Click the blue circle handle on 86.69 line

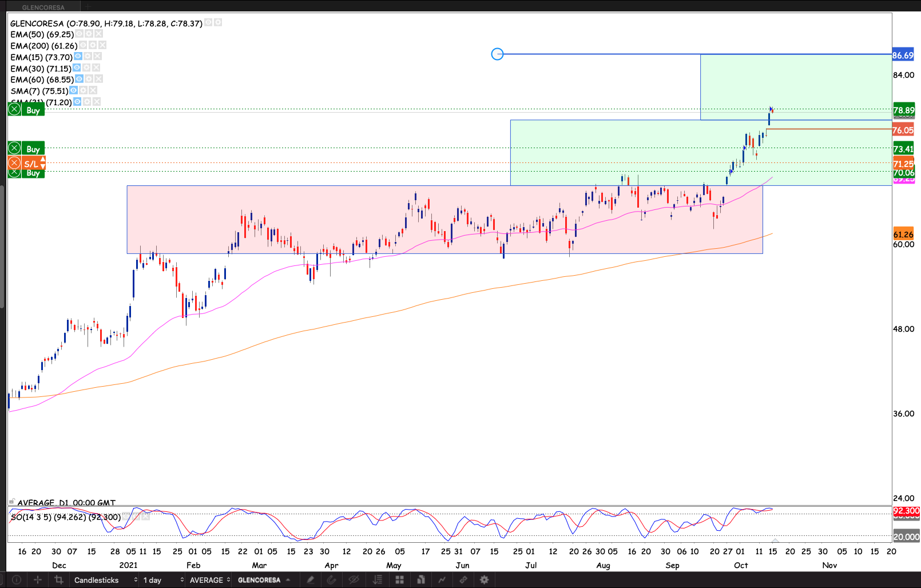pyautogui.click(x=498, y=54)
